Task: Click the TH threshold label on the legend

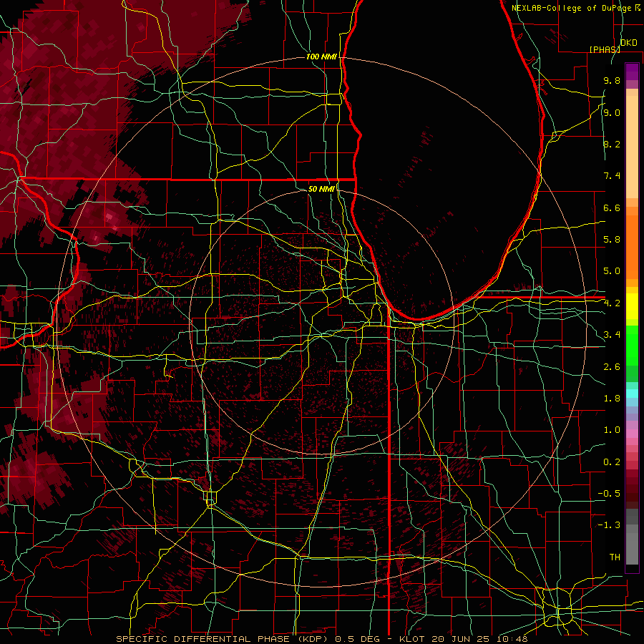Action: 615,557
